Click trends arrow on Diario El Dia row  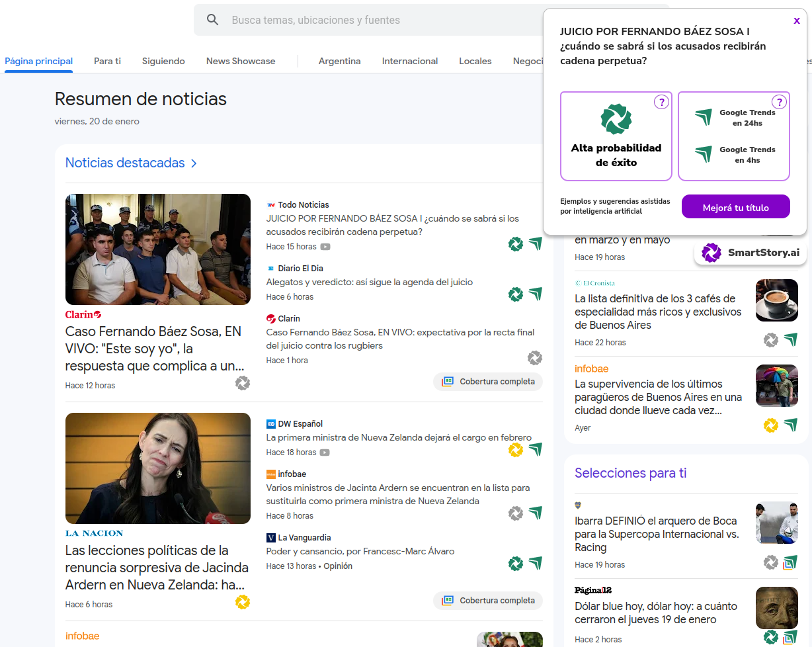point(536,294)
